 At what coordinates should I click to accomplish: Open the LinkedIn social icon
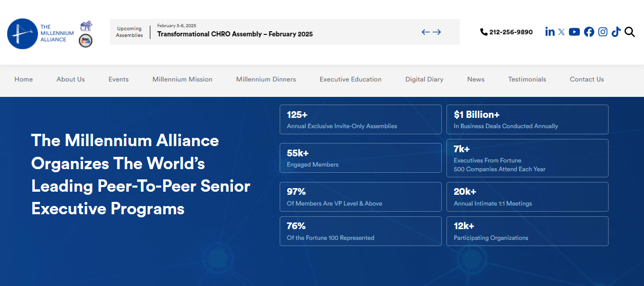(550, 32)
